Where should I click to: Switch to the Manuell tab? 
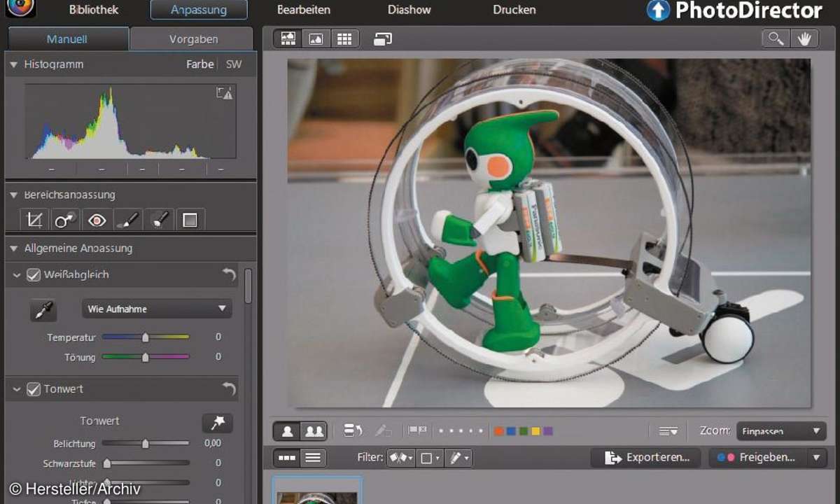[67, 39]
